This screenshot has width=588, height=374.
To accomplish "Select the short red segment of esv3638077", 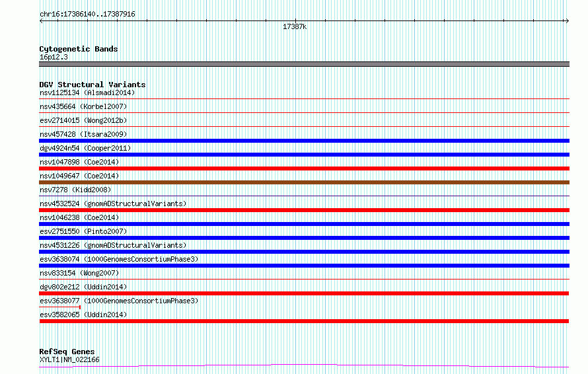I will pyautogui.click(x=60, y=307).
